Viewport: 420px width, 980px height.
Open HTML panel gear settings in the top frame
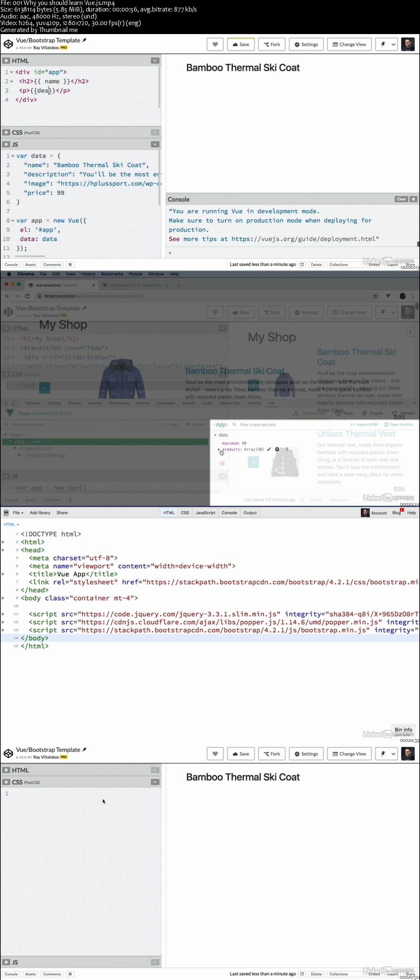tap(6, 61)
